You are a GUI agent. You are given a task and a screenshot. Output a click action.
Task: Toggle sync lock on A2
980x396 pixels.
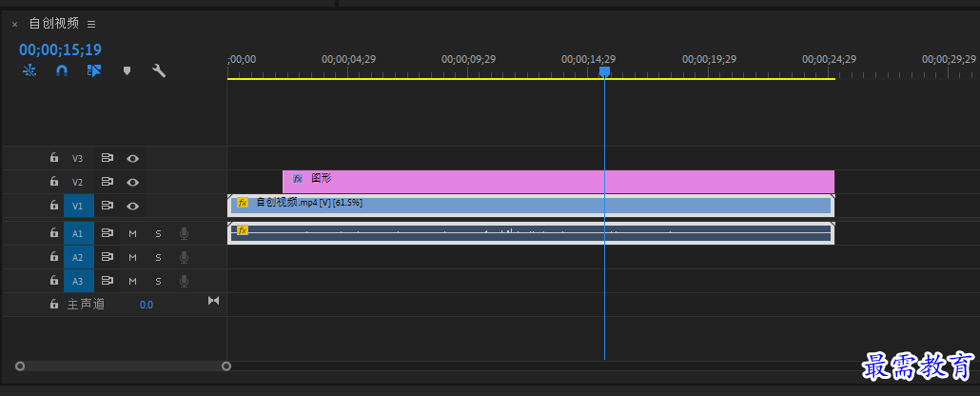click(x=108, y=257)
